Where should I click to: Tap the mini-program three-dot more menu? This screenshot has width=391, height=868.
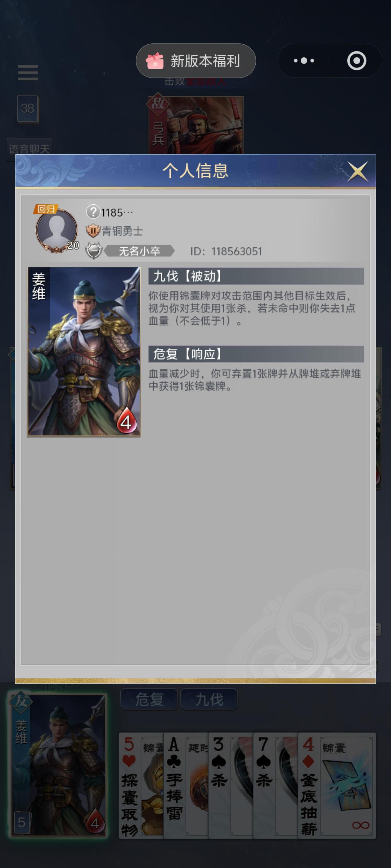[x=303, y=61]
